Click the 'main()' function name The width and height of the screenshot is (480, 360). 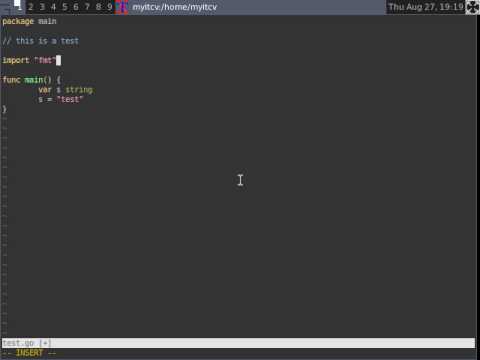click(x=38, y=80)
